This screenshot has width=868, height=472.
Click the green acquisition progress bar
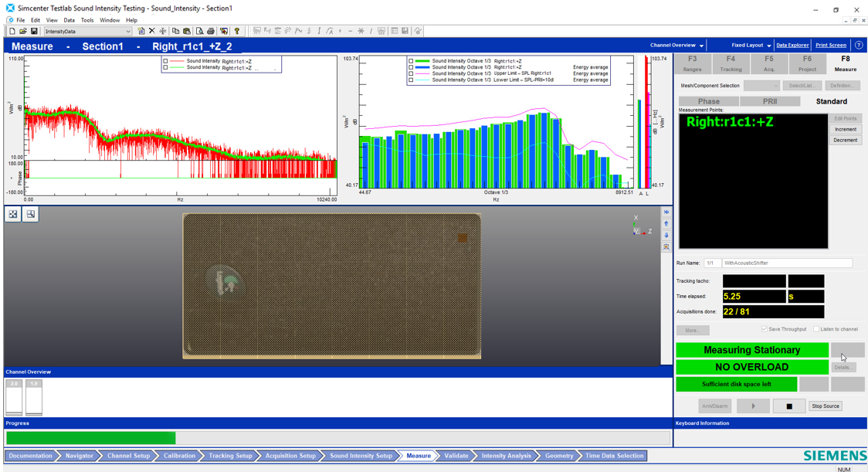[91, 438]
